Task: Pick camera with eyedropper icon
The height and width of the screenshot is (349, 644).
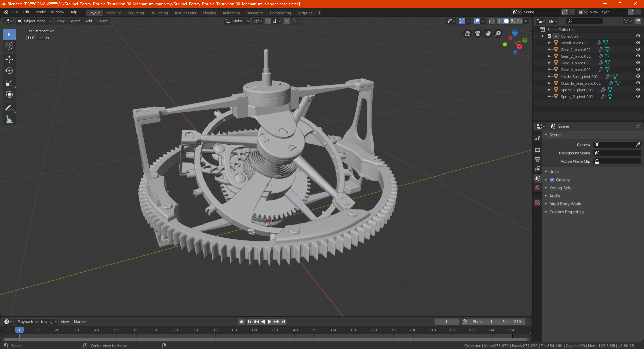Action: point(638,145)
